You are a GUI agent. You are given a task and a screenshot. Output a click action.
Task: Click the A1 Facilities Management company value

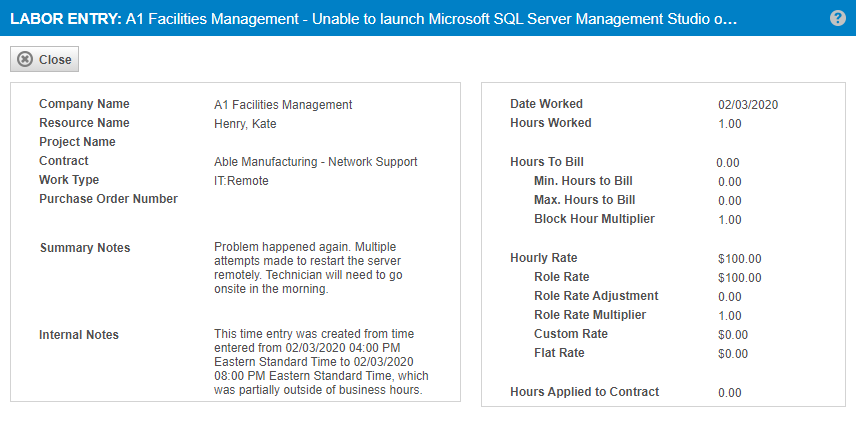tap(283, 105)
